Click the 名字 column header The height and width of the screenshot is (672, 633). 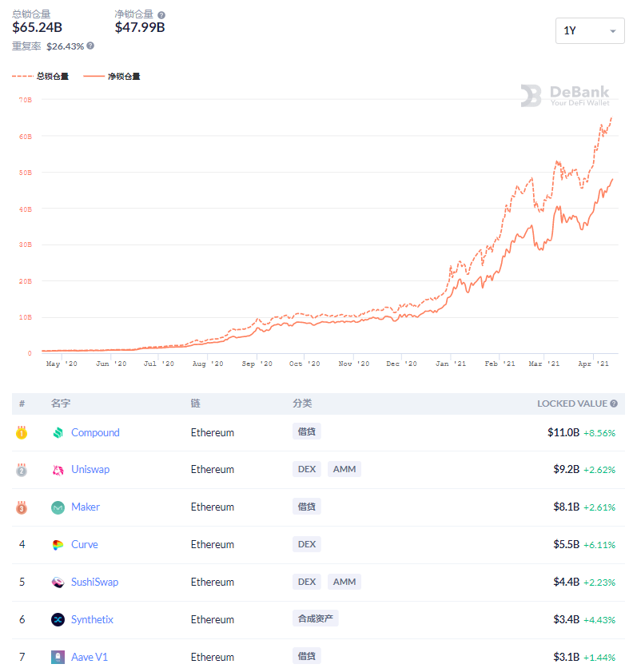(61, 404)
